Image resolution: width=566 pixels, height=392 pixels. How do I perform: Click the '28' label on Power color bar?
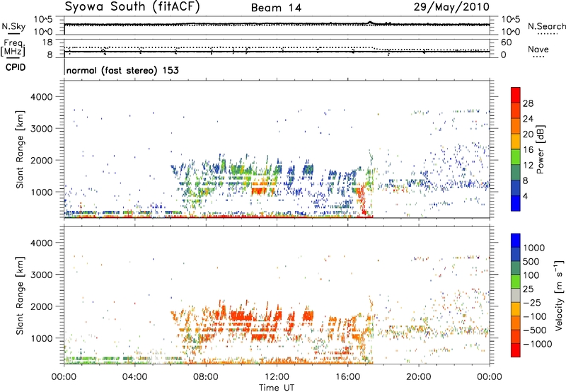528,103
